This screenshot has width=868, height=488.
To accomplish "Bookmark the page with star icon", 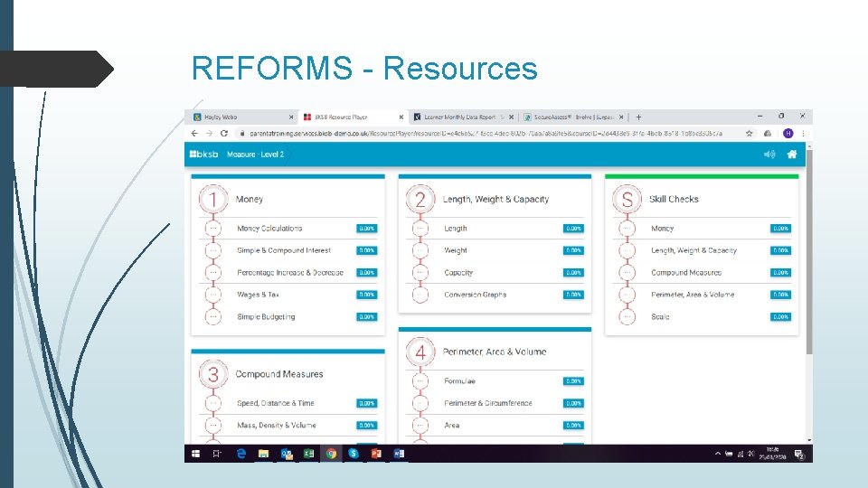I will (749, 134).
